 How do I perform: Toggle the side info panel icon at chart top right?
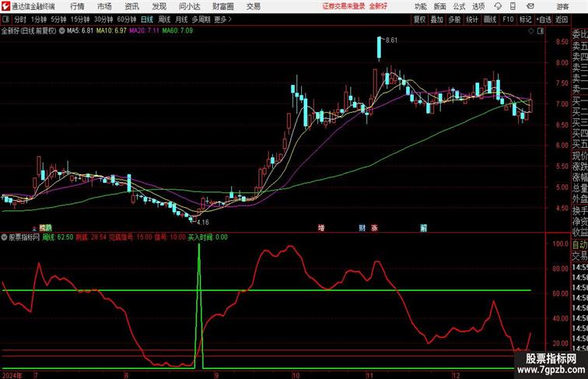tap(541, 31)
